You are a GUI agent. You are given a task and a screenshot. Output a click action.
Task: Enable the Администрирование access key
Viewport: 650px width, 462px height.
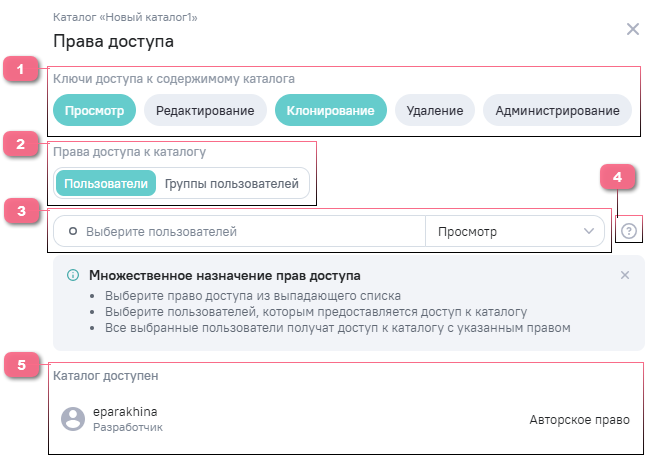point(557,110)
